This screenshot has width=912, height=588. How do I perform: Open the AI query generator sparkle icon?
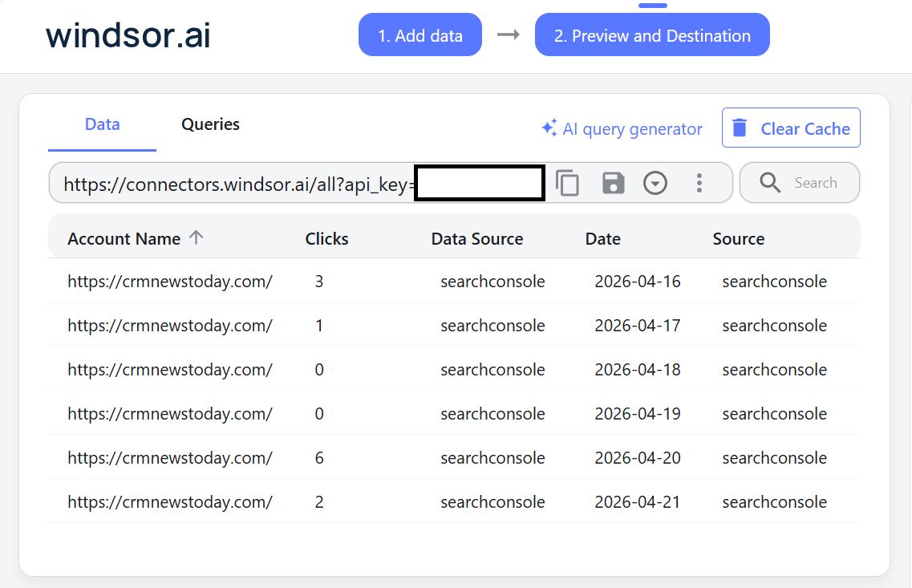[x=549, y=128]
